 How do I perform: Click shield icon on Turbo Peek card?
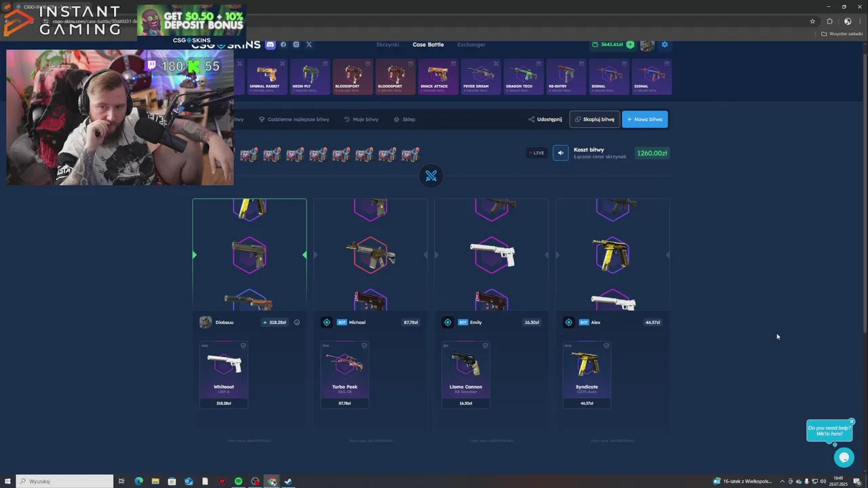point(364,346)
